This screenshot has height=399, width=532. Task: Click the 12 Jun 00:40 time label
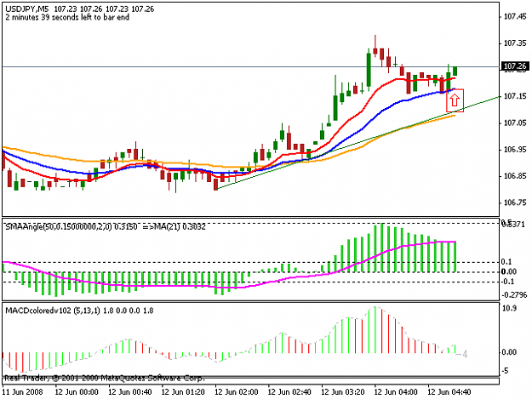point(130,392)
